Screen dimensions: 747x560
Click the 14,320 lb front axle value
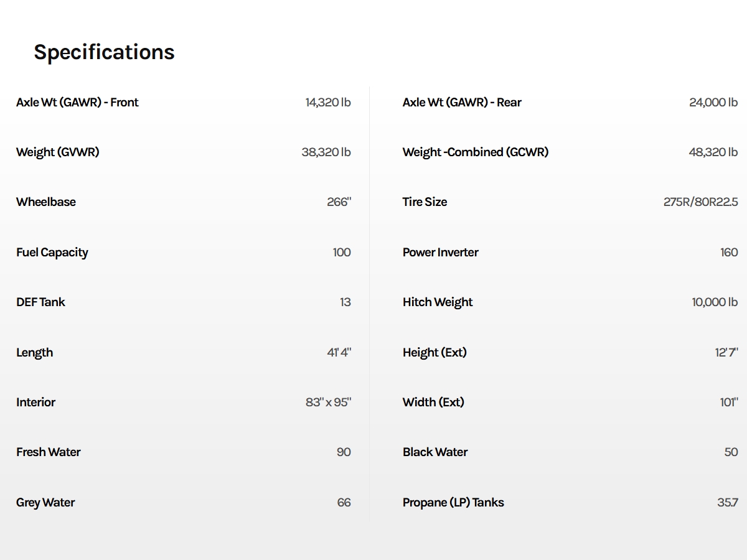(x=328, y=103)
